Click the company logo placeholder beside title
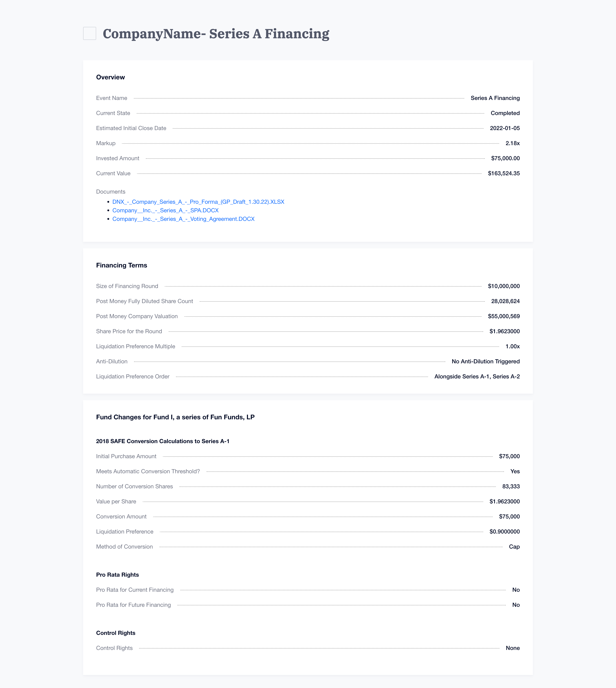 (x=90, y=34)
